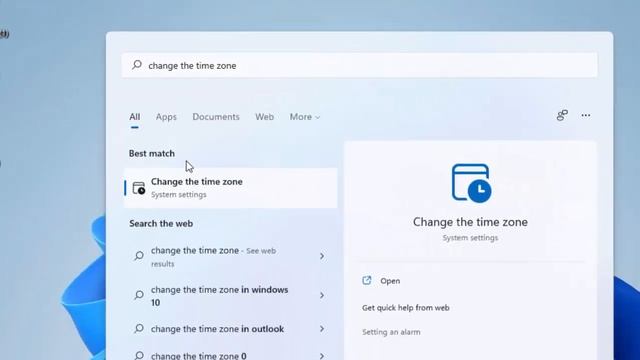Click 'Setting an alarm' help link
The height and width of the screenshot is (360, 640).
point(391,332)
